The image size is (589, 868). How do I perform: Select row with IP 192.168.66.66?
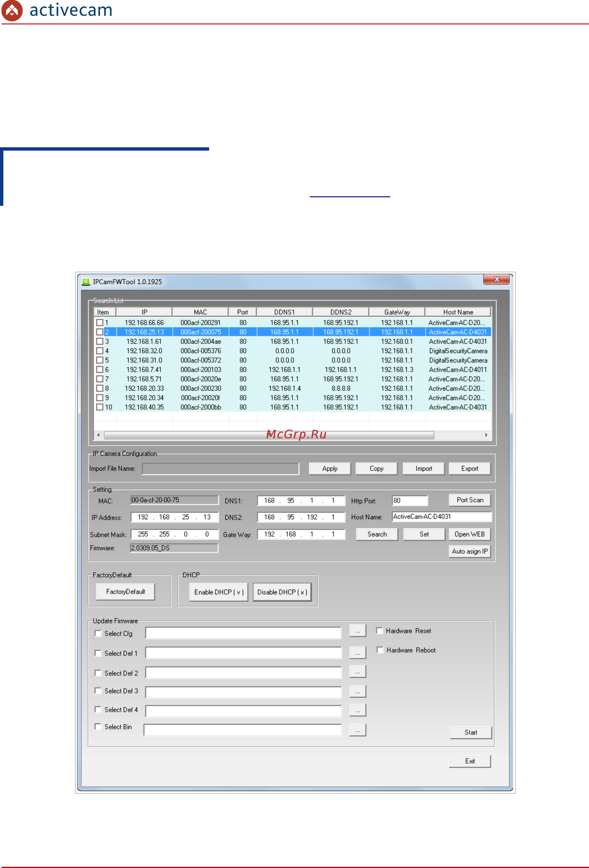(292, 322)
